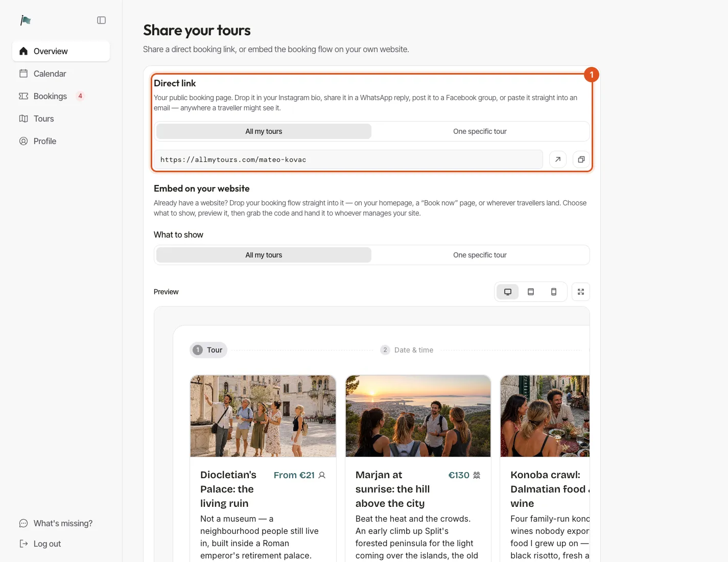
Task: Open Marjan at sunrise tour photo
Action: point(418,416)
